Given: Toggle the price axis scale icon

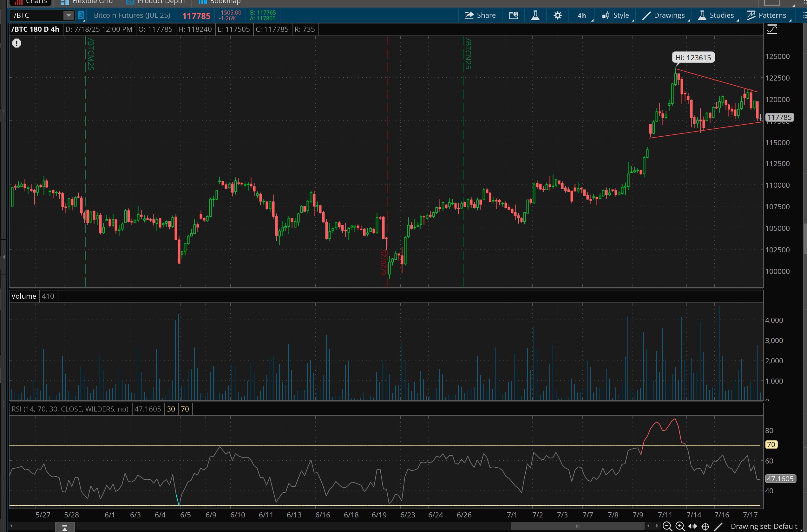Looking at the screenshot, I should (x=772, y=30).
